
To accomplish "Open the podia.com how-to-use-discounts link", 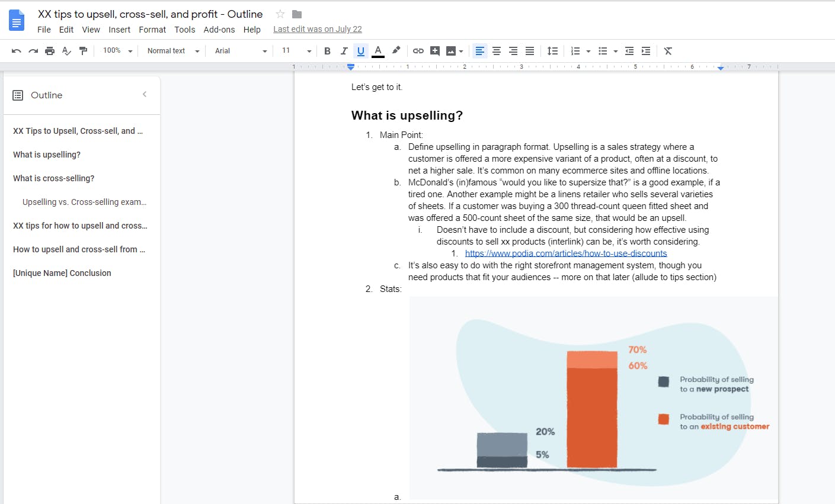I will click(566, 253).
